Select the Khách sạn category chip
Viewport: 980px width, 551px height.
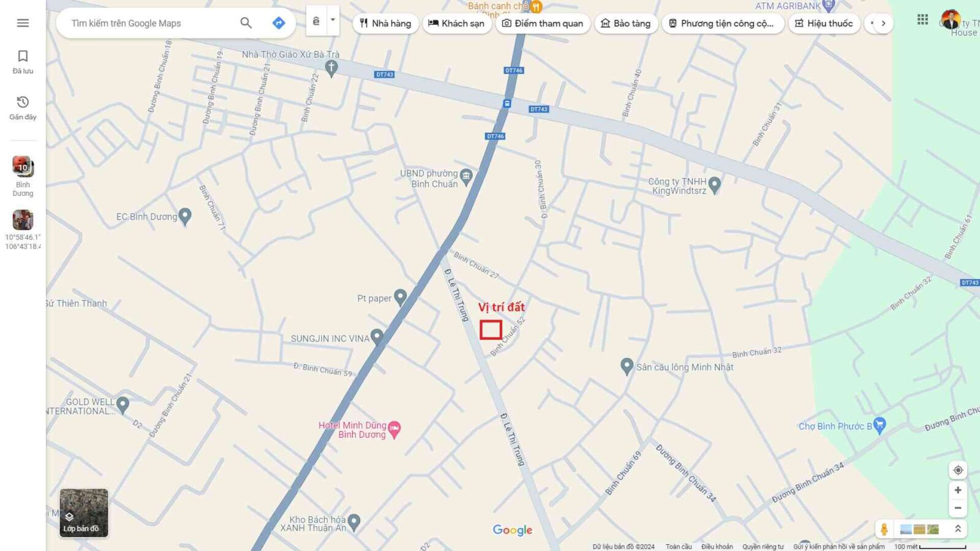point(456,23)
